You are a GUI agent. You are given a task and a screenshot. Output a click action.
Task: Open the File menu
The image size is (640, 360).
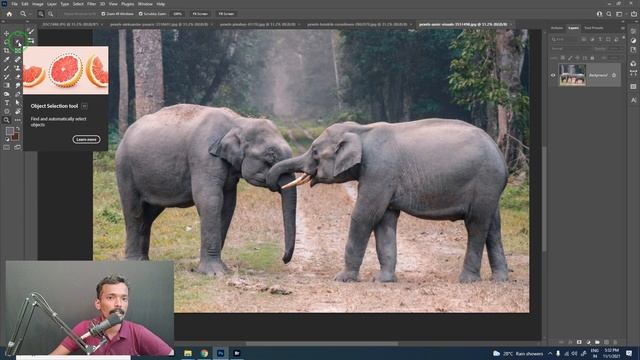coord(14,4)
